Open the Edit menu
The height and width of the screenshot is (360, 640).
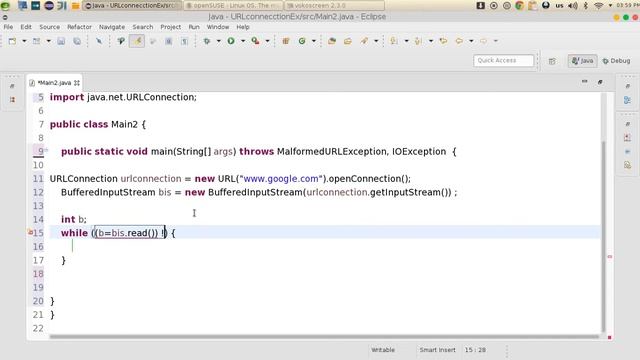26,27
